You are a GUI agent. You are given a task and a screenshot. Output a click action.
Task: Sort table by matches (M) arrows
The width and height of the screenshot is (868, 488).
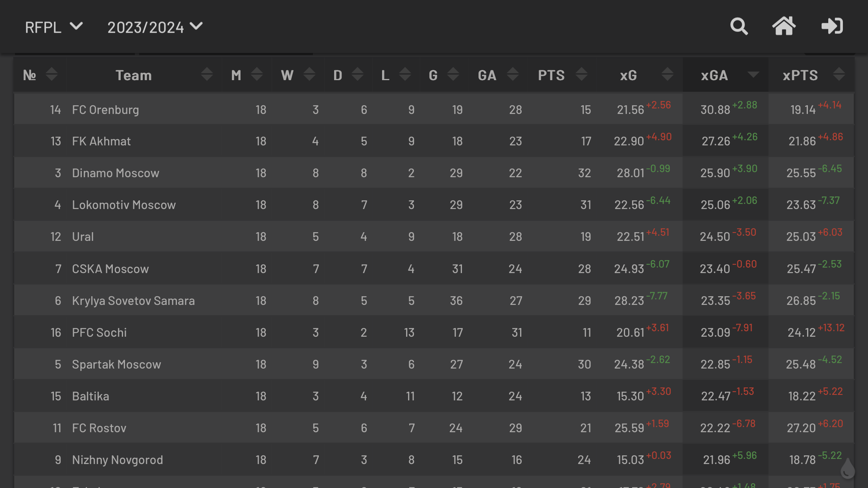click(257, 75)
